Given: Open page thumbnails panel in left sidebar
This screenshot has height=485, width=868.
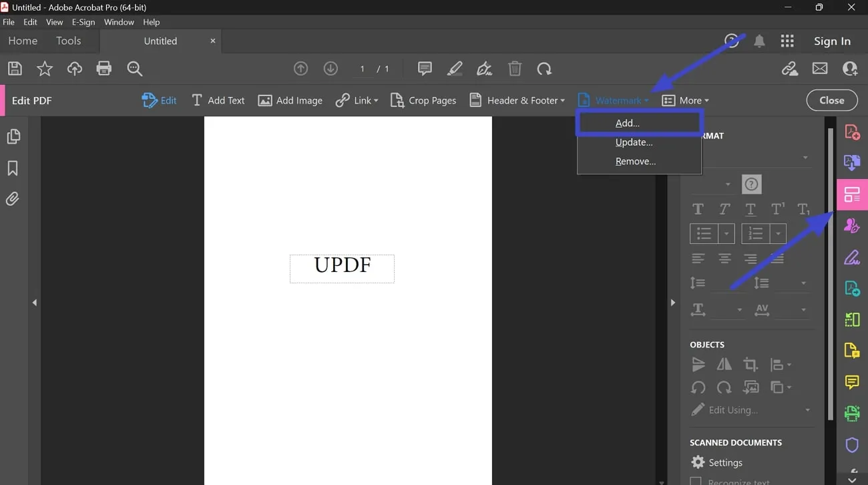Looking at the screenshot, I should [x=13, y=136].
